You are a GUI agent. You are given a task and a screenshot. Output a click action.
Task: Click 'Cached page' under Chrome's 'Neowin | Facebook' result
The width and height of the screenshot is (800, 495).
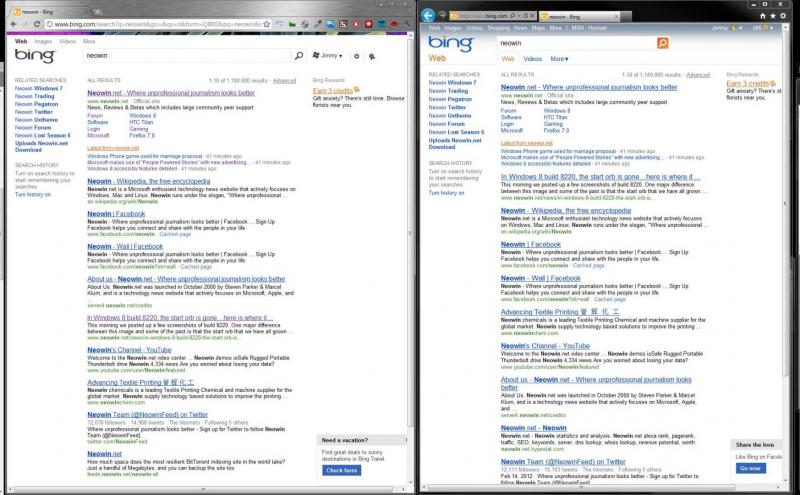click(175, 234)
